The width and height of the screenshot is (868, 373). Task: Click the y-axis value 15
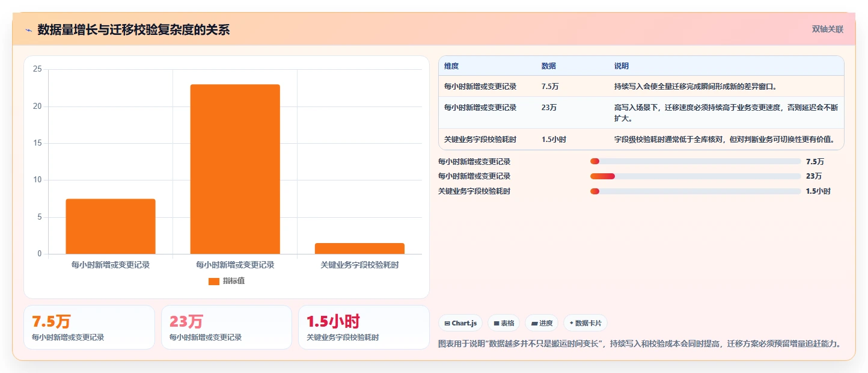37,143
